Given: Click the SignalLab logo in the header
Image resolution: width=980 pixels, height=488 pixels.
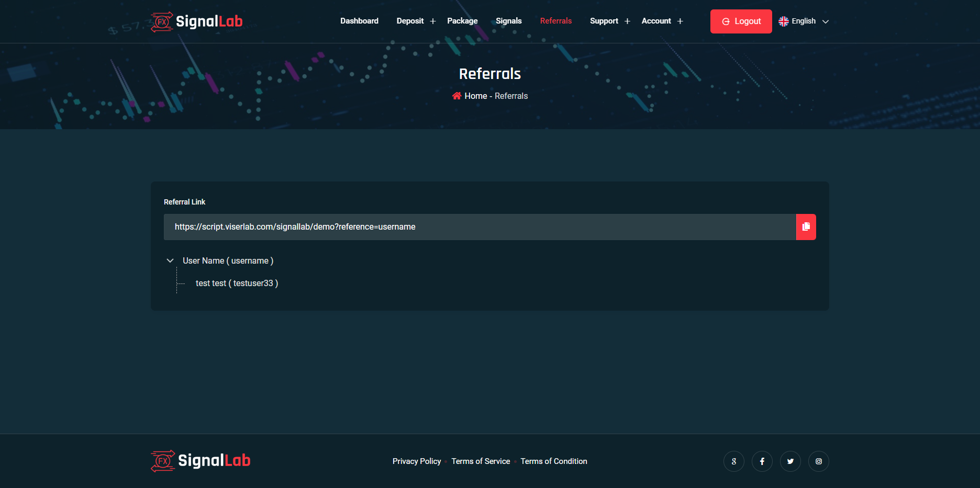Looking at the screenshot, I should point(196,21).
